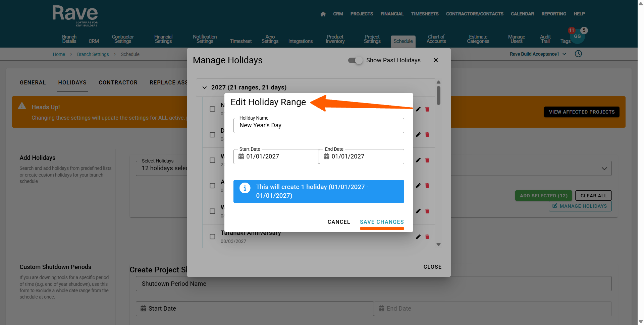Tick the first holiday checkbox in the 2027 list

click(212, 109)
